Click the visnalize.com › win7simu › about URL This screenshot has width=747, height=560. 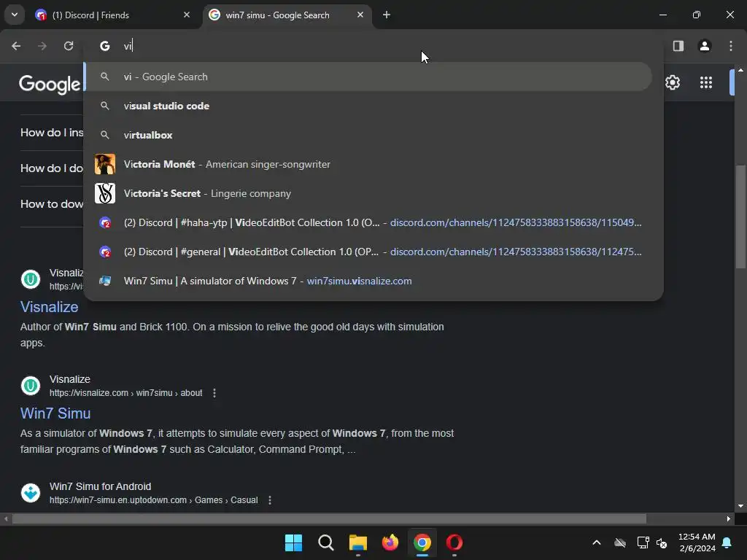point(125,393)
